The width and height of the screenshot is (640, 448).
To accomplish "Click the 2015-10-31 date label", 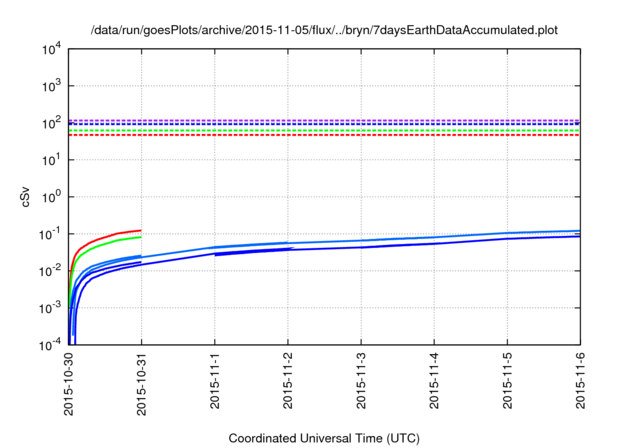I will pos(141,384).
